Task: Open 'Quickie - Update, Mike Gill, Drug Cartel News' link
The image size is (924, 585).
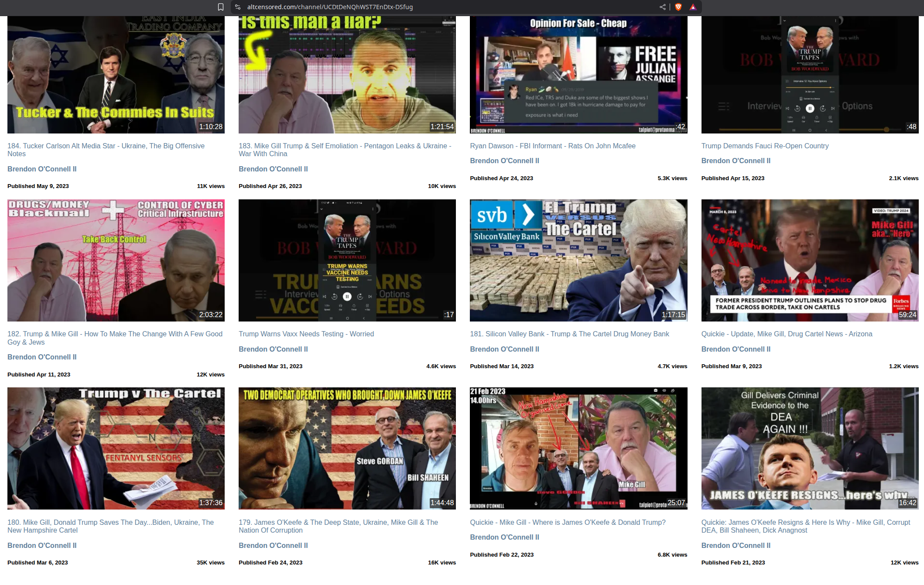Action: coord(787,334)
